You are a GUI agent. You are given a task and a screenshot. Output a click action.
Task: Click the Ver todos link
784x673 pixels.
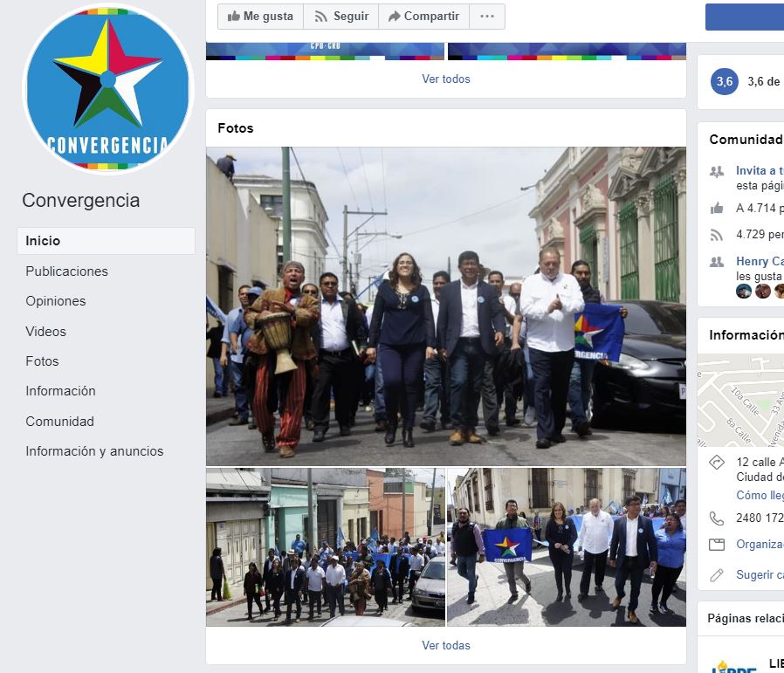point(445,79)
